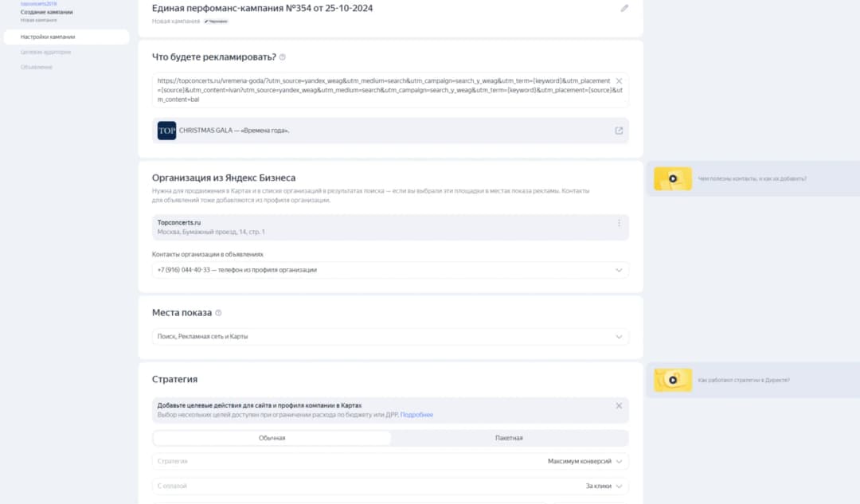Open the 'Максимум конверсий' strategy dropdown
Screen dimensions: 860x504
(x=390, y=461)
